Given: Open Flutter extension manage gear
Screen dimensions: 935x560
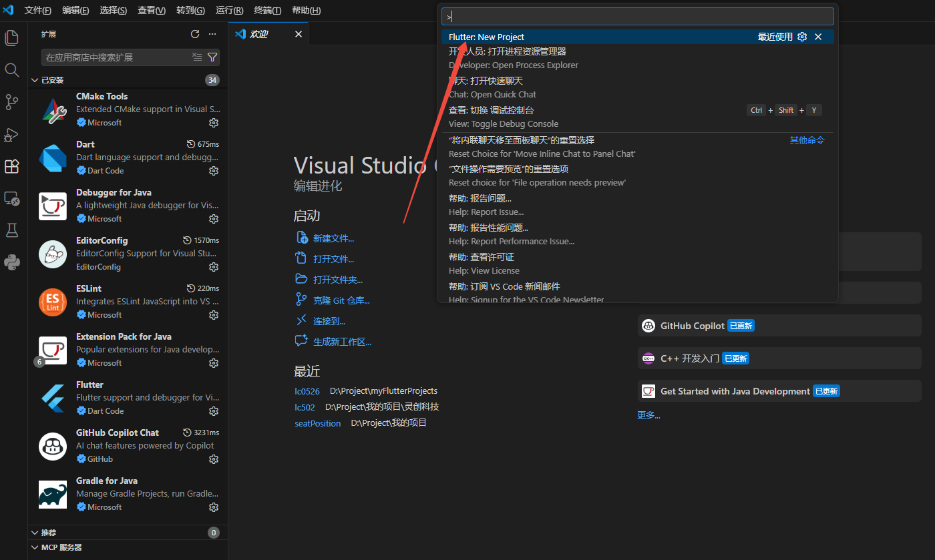Looking at the screenshot, I should coord(214,411).
